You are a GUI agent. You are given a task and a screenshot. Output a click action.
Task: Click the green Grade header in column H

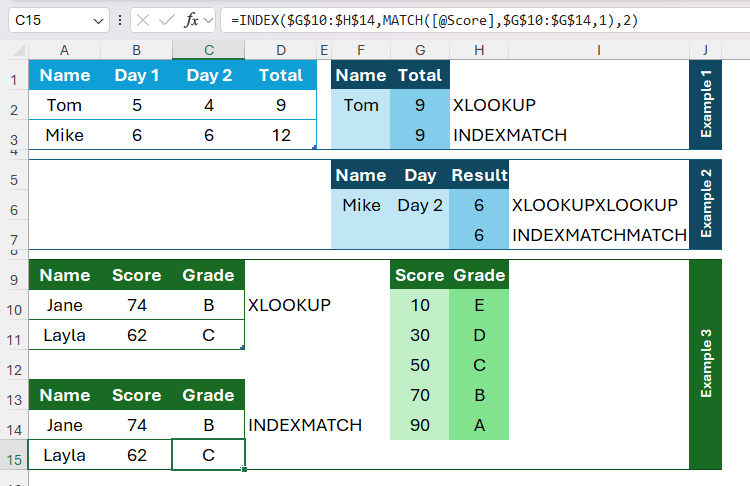point(479,275)
